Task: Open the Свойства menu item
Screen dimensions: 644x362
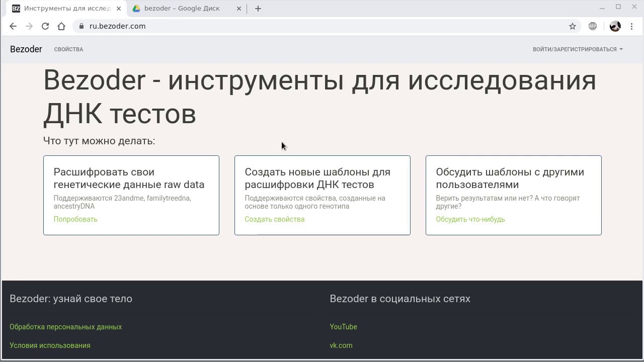Action: (68, 49)
